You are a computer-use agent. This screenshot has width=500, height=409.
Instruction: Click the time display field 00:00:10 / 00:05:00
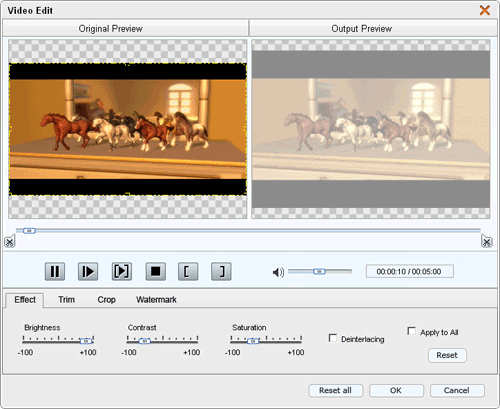coord(410,271)
